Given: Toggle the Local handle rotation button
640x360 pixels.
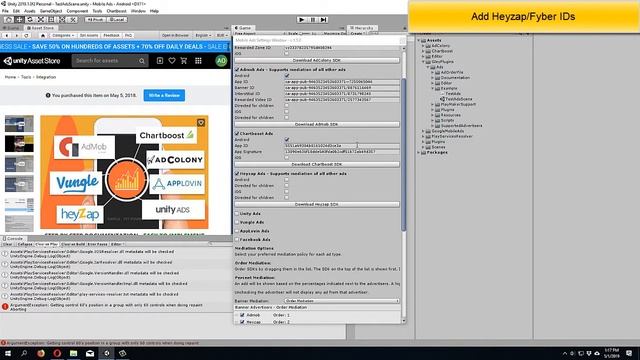Looking at the screenshot, I should pyautogui.click(x=117, y=20).
